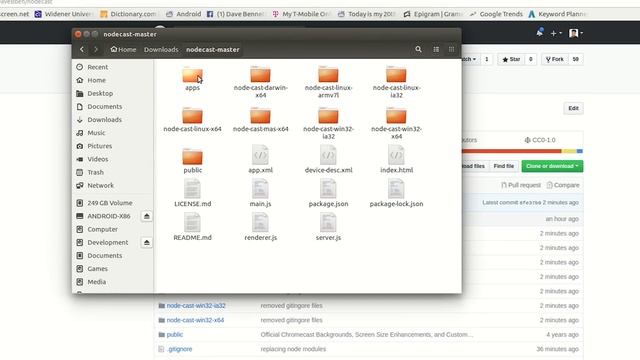Click the GitHub Find file button
640x360 pixels.
pyautogui.click(x=504, y=166)
